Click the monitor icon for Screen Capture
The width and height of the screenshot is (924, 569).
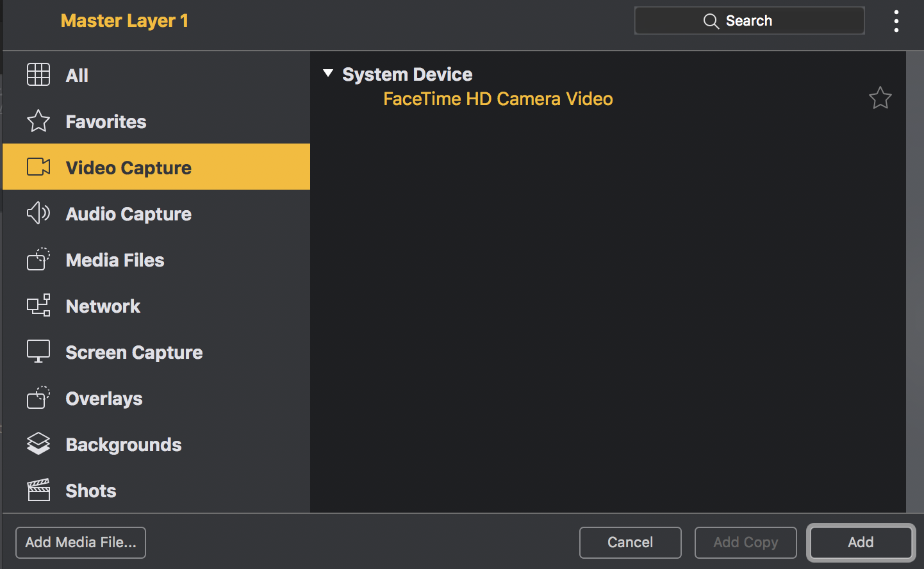[38, 351]
